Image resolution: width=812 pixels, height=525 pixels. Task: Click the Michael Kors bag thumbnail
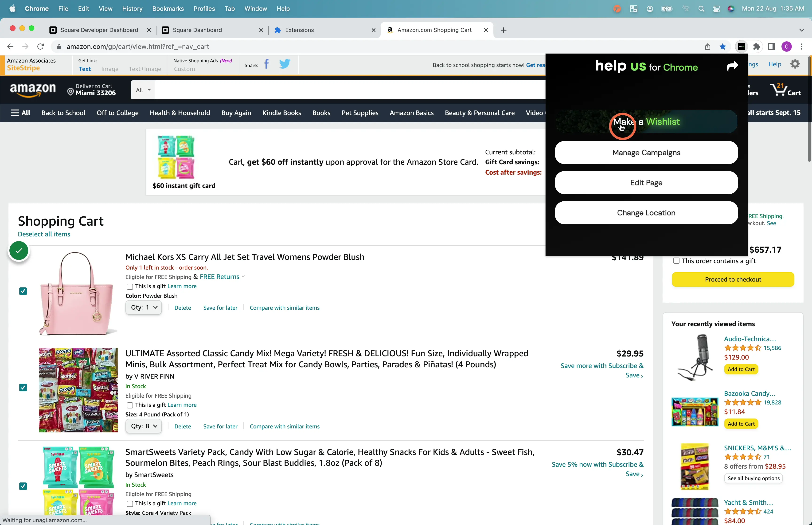point(78,294)
